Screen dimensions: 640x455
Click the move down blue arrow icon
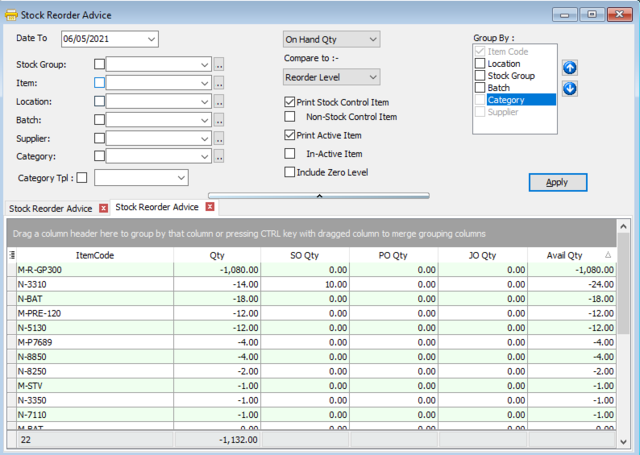coord(569,88)
